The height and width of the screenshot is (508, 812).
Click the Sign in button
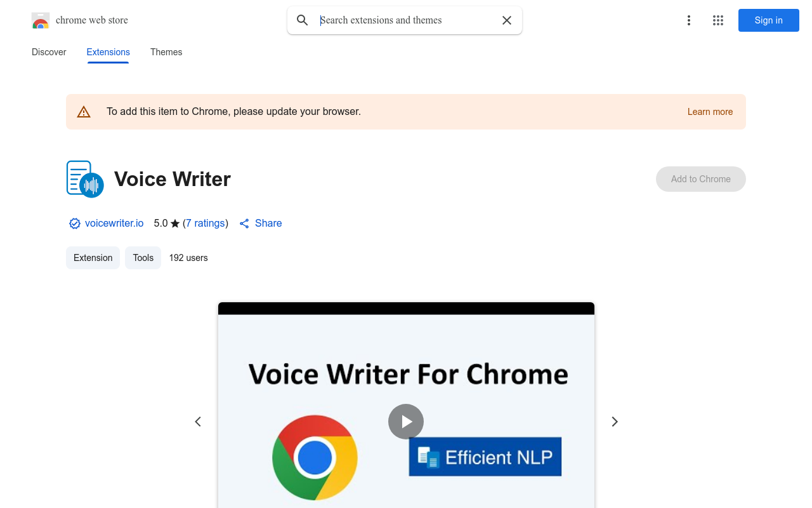[x=768, y=20]
